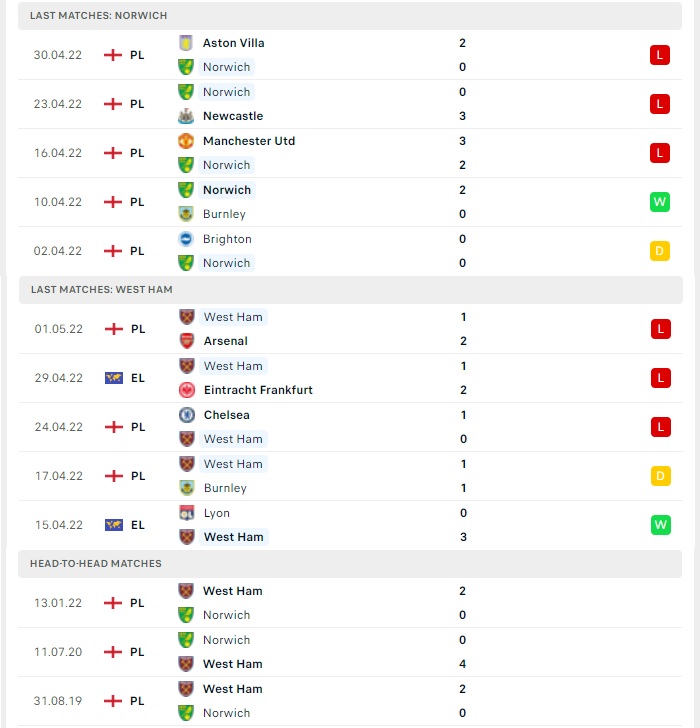Open the 11.07.20 Norwich vs West Ham match
Screen dimensions: 700x728
point(350,652)
